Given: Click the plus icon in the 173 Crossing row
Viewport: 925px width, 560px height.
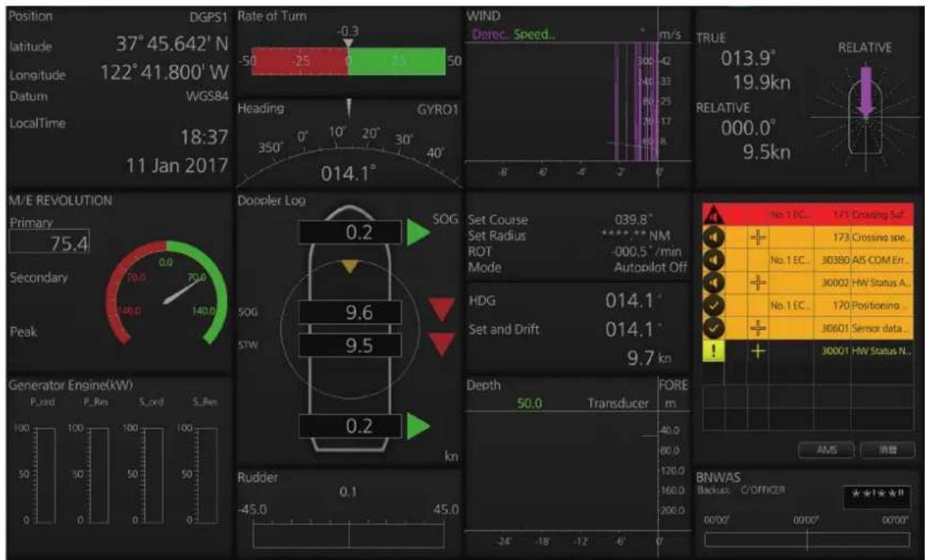Looking at the screenshot, I should 758,237.
